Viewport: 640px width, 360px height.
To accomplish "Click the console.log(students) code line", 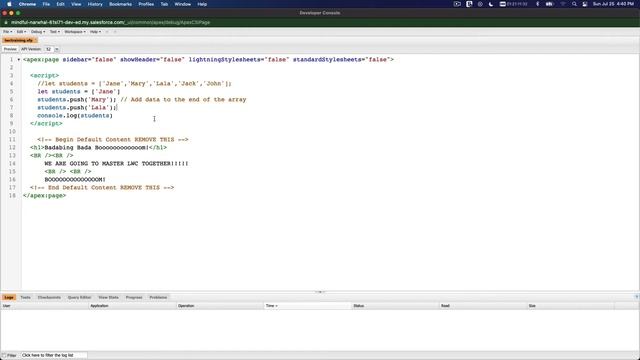I will [75, 116].
